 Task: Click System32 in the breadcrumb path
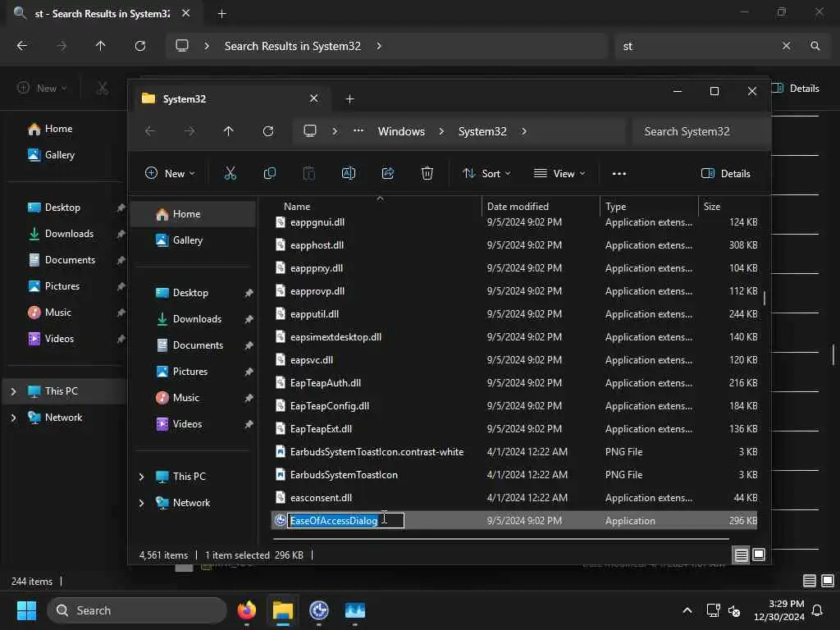pos(482,131)
